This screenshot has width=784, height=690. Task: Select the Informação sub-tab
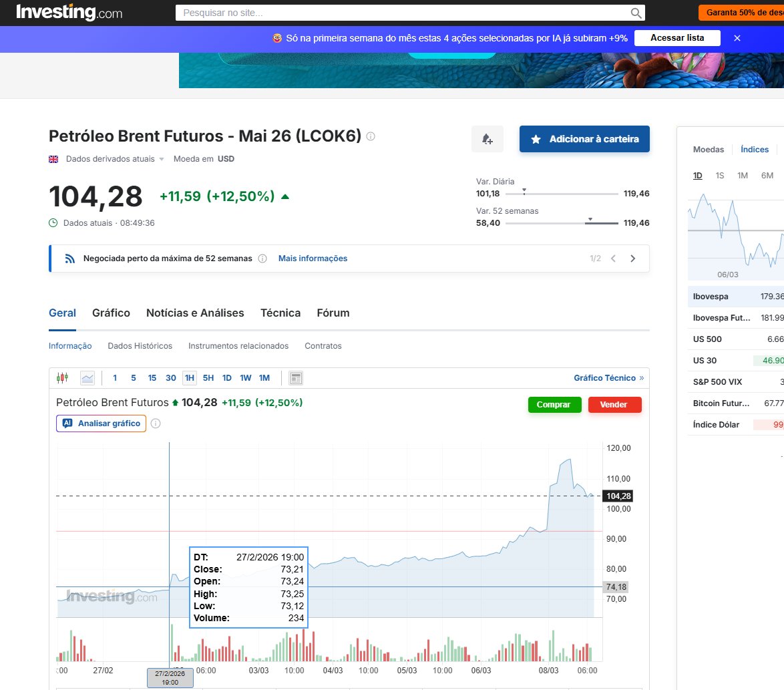coord(70,346)
